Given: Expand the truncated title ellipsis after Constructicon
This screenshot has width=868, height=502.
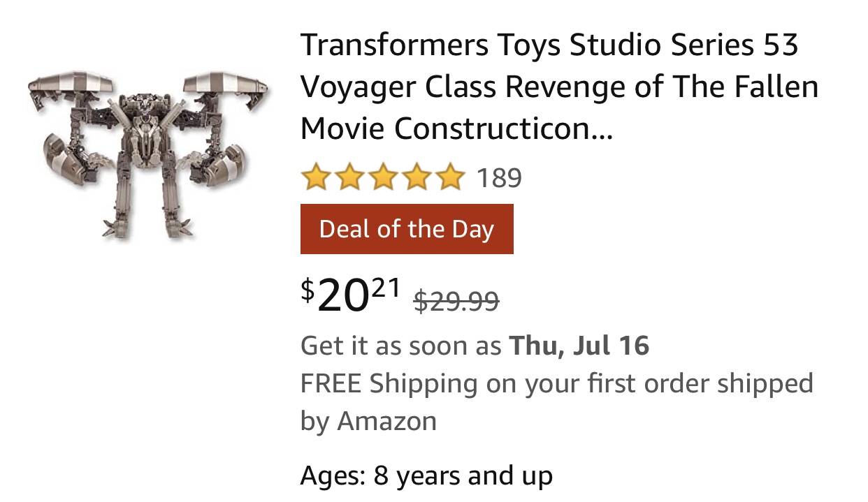Looking at the screenshot, I should (x=601, y=131).
